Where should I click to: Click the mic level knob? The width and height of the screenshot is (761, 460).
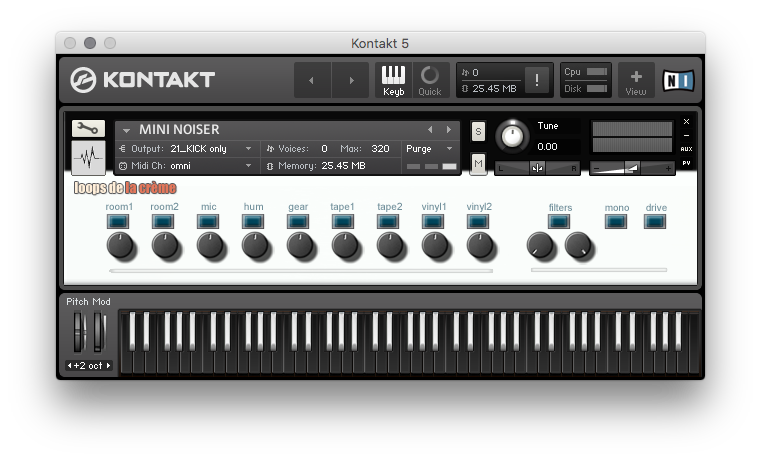[210, 245]
